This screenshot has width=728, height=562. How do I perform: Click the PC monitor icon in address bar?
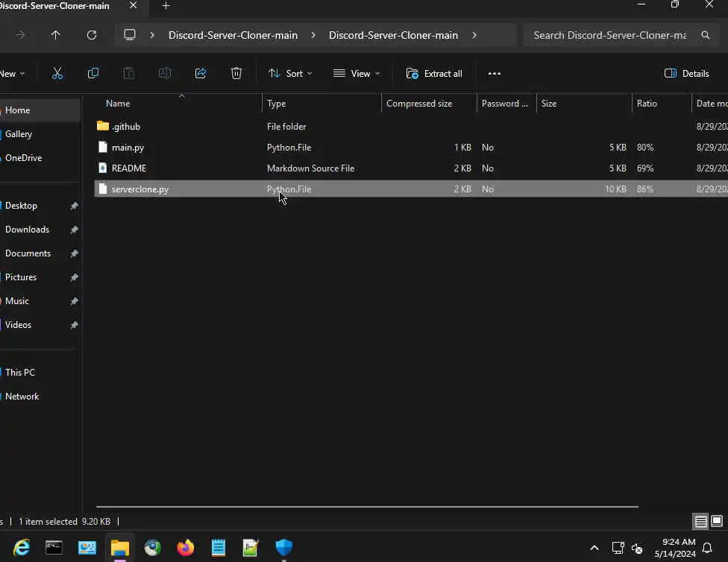(130, 35)
